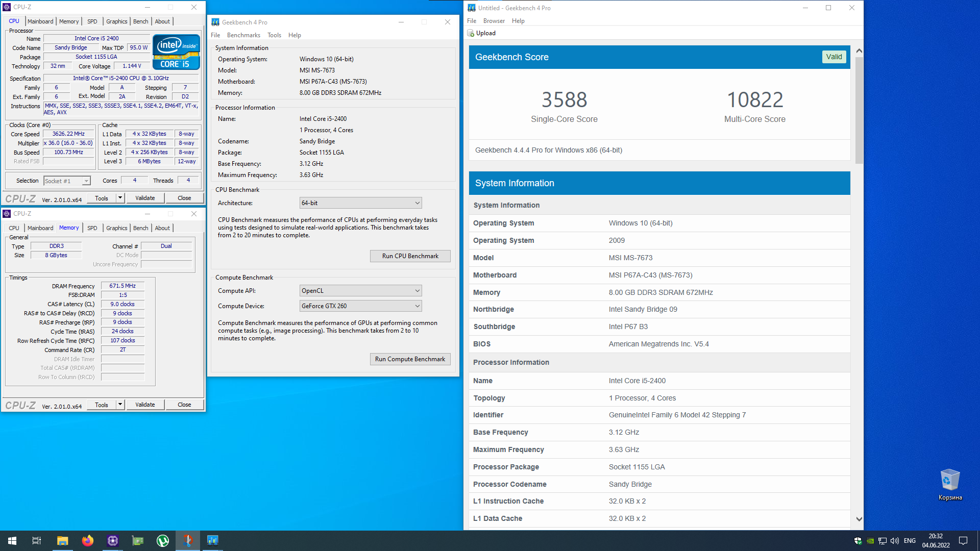Switch to CPU-Z via its taskbar icon
Image resolution: width=980 pixels, height=551 pixels.
click(x=113, y=541)
